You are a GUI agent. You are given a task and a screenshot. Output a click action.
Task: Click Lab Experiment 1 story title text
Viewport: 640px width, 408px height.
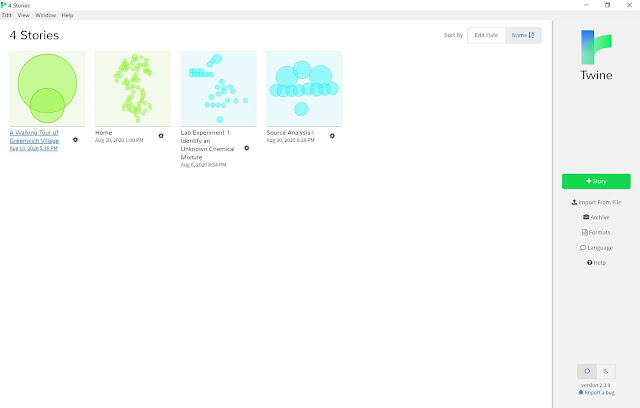pyautogui.click(x=207, y=145)
